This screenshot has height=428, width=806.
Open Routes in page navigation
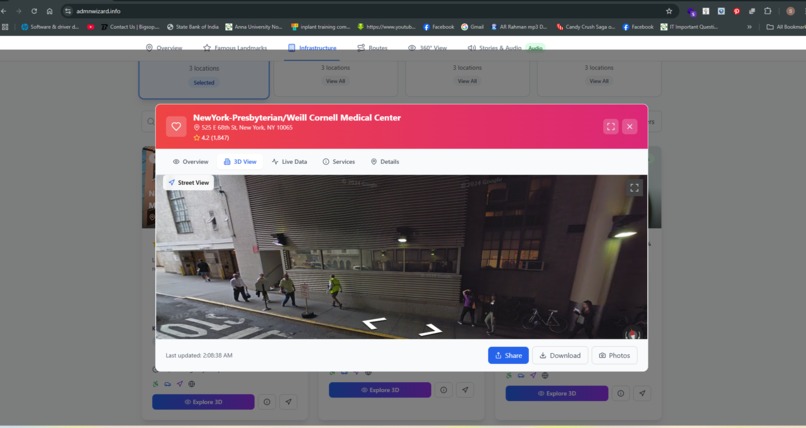point(372,48)
